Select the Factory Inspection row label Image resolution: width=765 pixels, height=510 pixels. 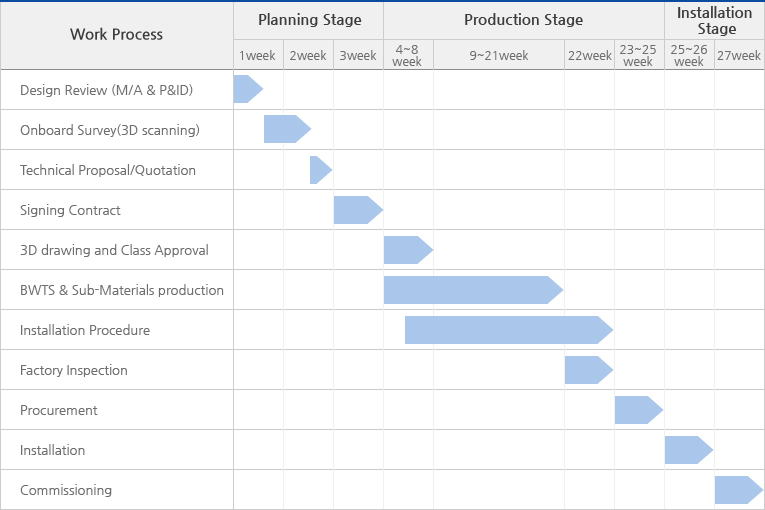(74, 370)
